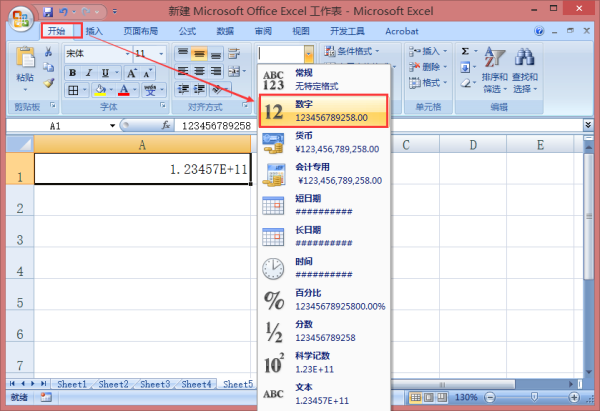Set middle vertical alignment
The width and height of the screenshot is (600, 411).
(x=199, y=53)
